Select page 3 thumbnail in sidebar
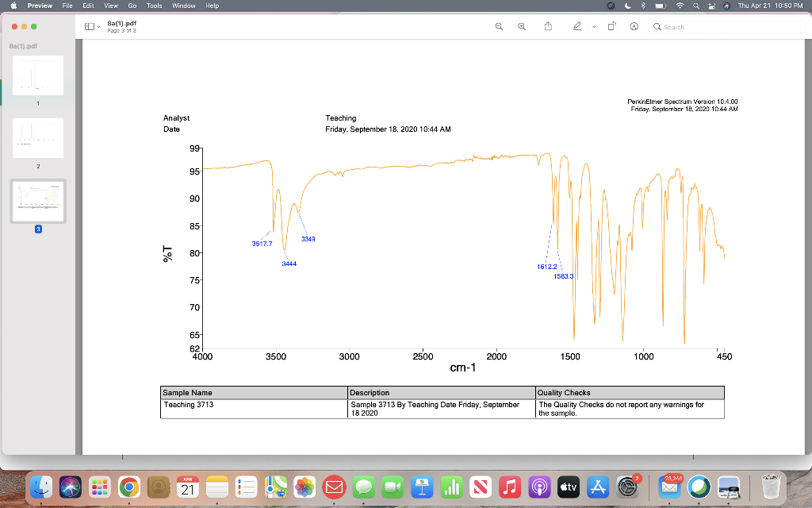The width and height of the screenshot is (812, 508). point(38,201)
